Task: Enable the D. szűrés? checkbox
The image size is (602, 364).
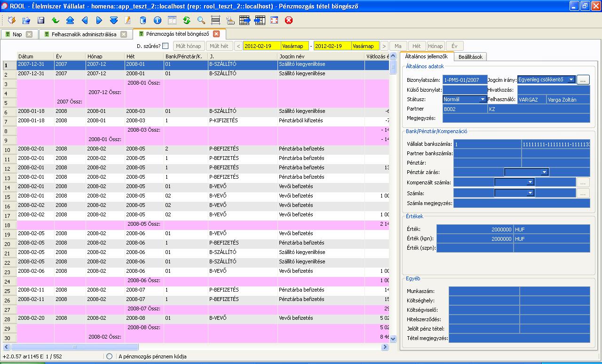Action: pyautogui.click(x=165, y=46)
